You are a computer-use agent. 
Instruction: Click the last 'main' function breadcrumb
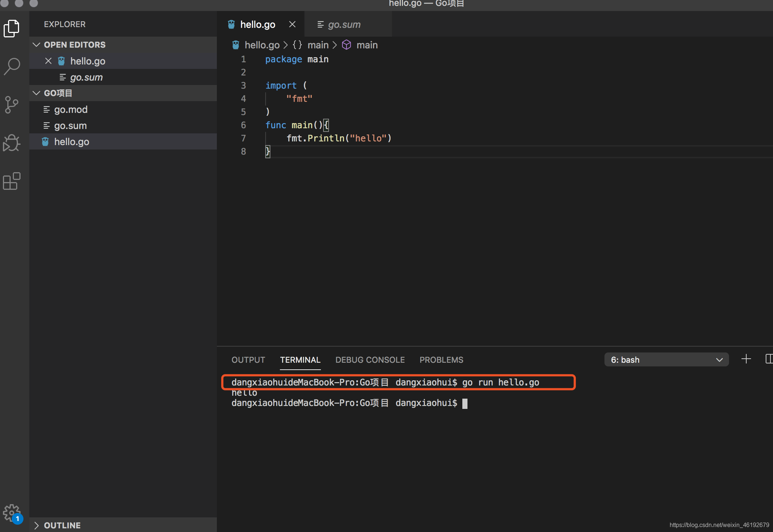(x=367, y=45)
